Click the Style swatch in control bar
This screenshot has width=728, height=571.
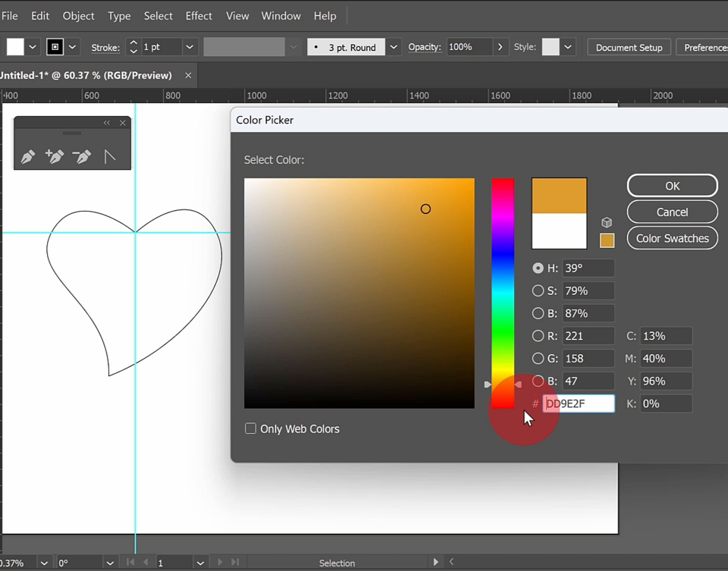tap(551, 47)
